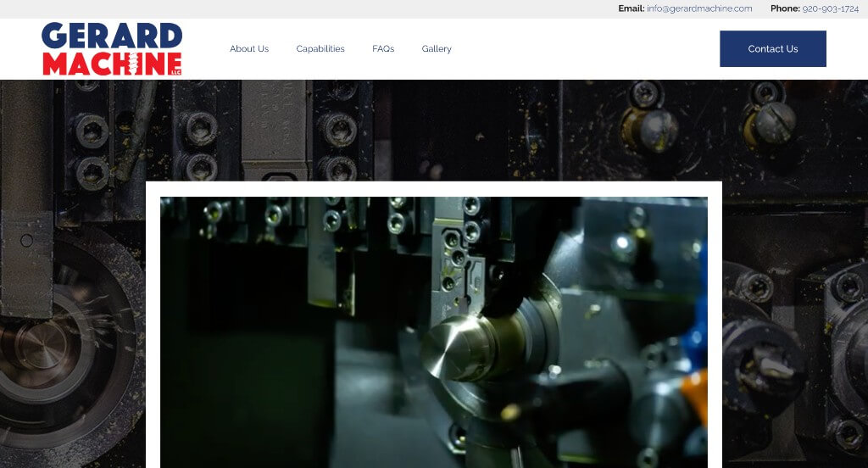Go to Capabilities menu item

click(320, 48)
